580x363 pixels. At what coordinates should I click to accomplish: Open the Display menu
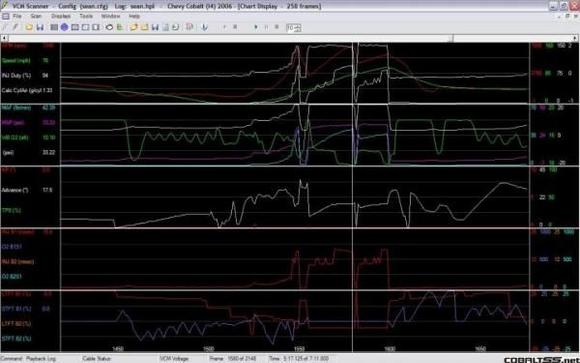tap(61, 16)
